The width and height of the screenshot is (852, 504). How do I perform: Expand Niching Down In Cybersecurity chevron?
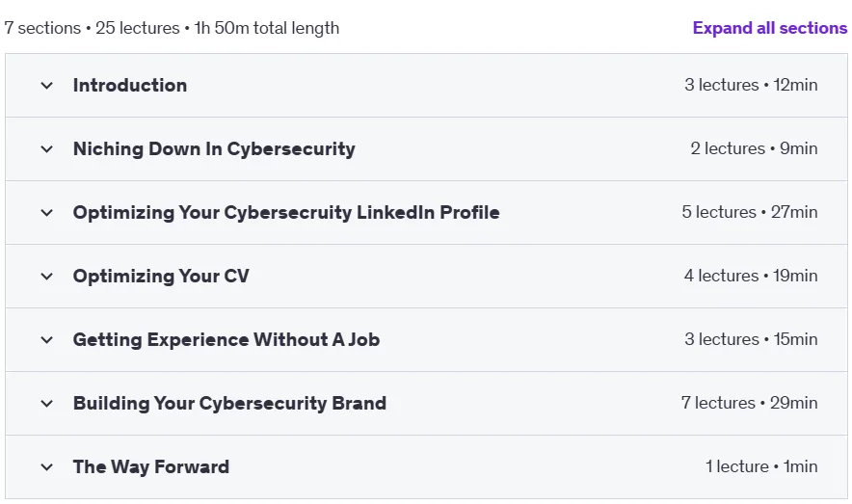(46, 148)
